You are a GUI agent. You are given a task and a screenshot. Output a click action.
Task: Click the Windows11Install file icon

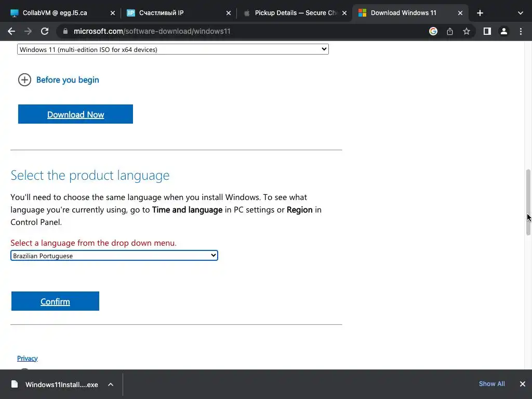point(15,384)
